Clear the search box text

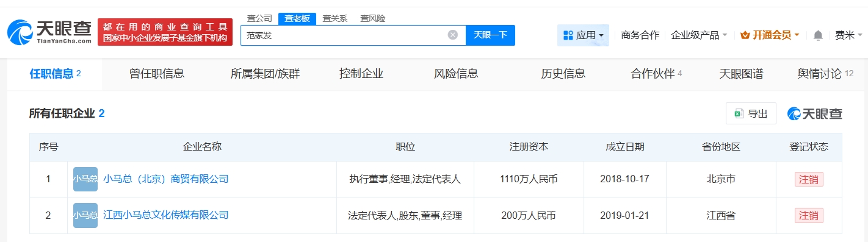pos(453,35)
